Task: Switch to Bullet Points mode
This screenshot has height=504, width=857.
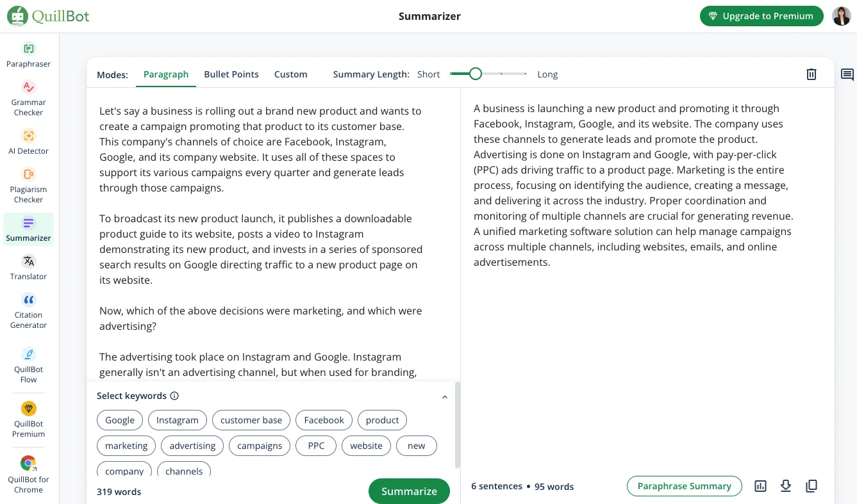Action: pyautogui.click(x=231, y=74)
